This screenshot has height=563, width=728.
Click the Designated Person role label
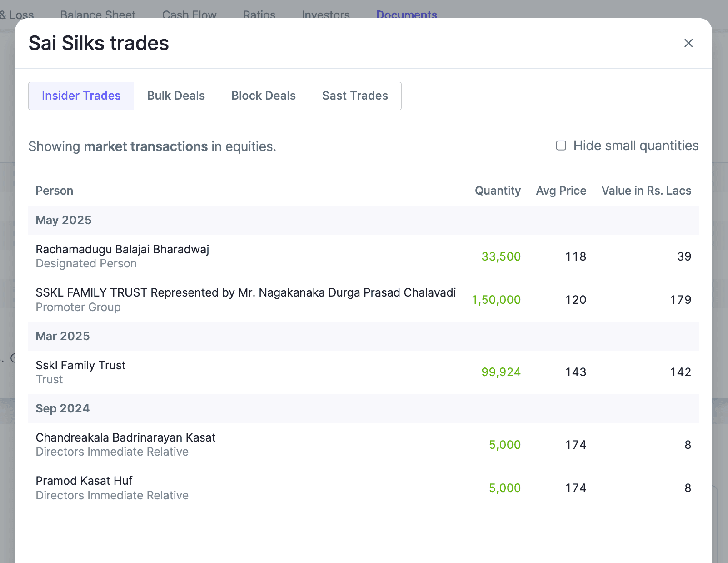click(86, 264)
